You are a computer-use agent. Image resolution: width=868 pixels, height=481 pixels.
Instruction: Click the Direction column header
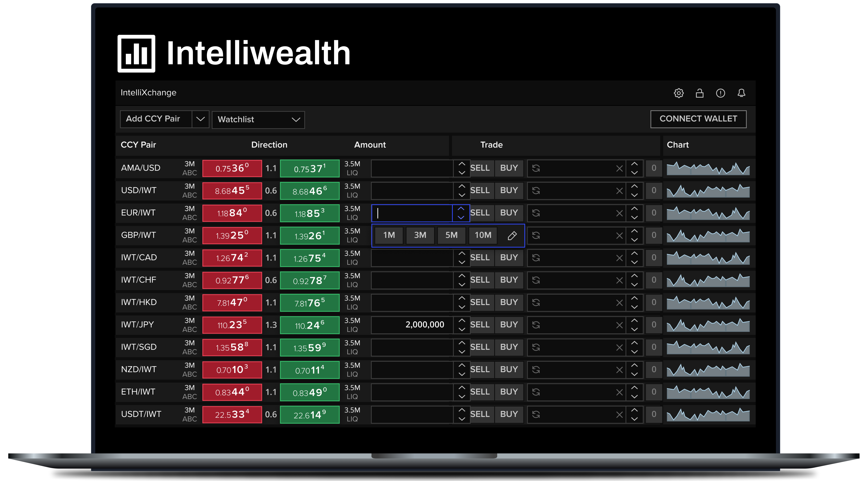[269, 145]
